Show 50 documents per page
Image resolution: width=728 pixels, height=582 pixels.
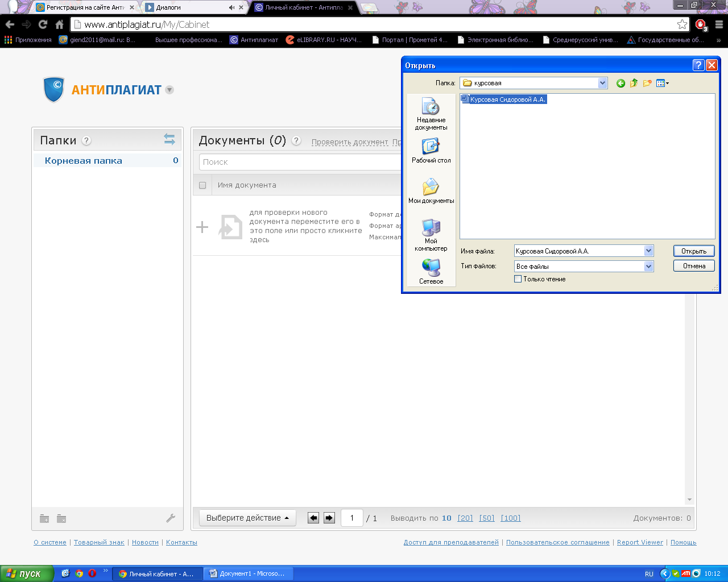click(487, 518)
